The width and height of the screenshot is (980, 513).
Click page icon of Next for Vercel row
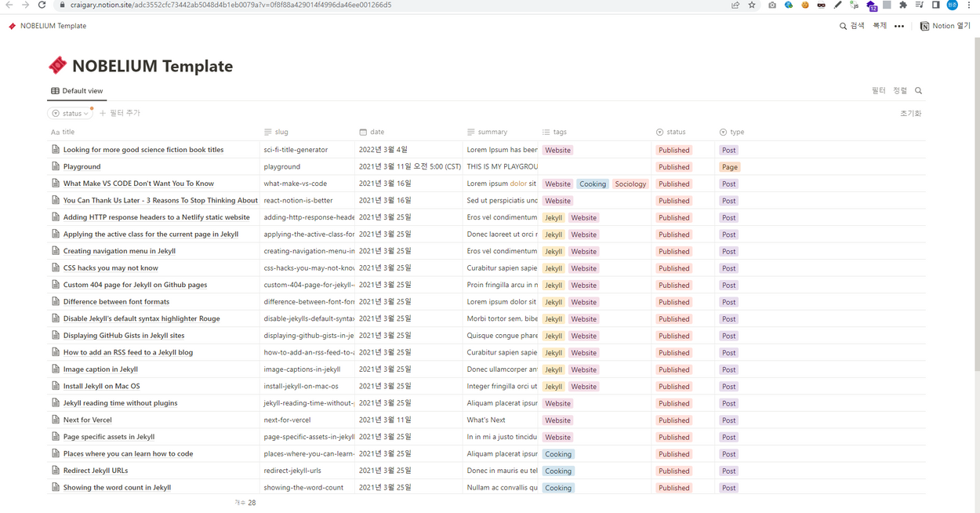[56, 420]
